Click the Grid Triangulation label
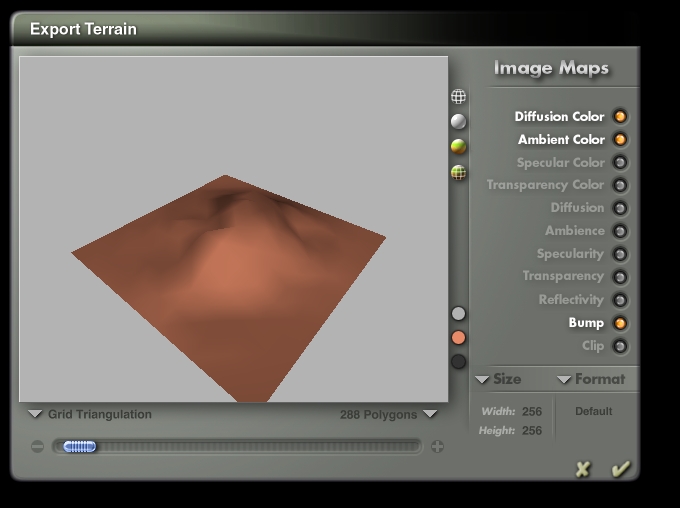This screenshot has height=508, width=680. click(x=100, y=415)
